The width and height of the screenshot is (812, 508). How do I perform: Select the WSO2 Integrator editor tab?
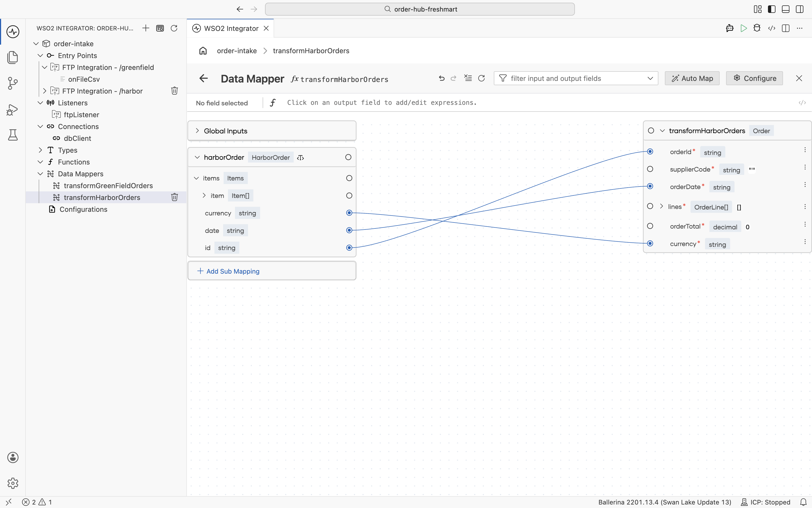230,28
